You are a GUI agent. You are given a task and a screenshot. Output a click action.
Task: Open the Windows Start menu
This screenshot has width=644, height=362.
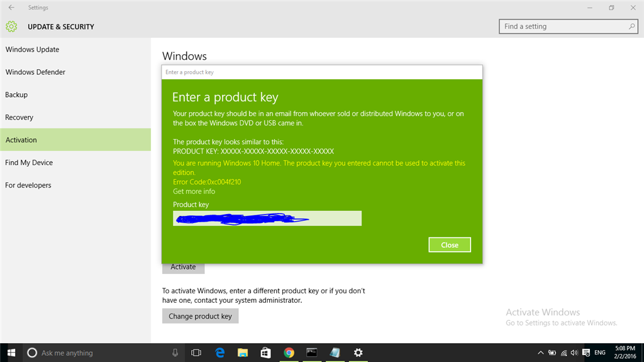point(11,353)
